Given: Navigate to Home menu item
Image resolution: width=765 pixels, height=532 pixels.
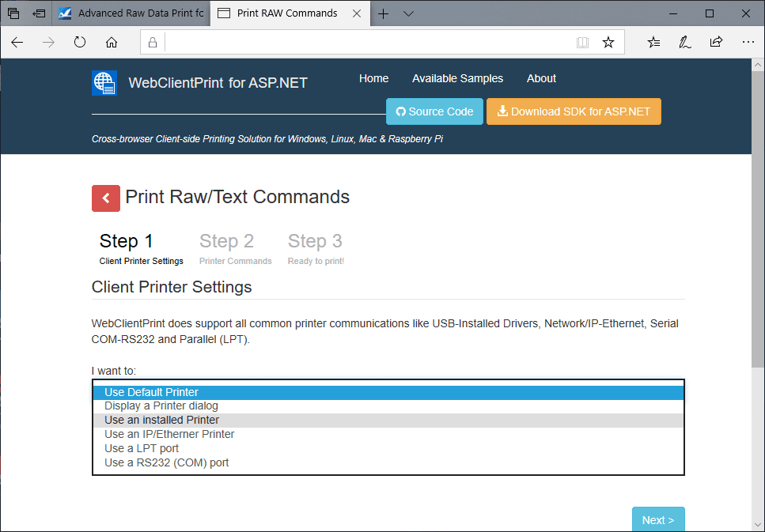Looking at the screenshot, I should [373, 78].
